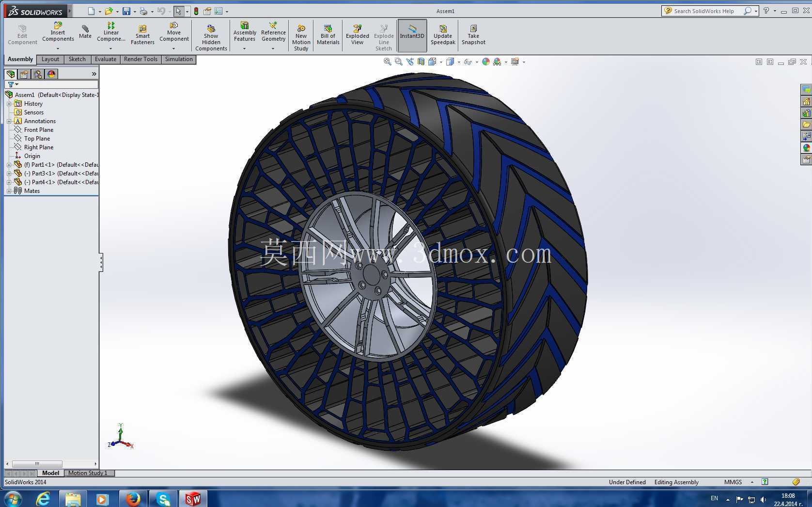Open PropertyManager panel tab
This screenshot has width=812, height=507.
click(x=24, y=74)
